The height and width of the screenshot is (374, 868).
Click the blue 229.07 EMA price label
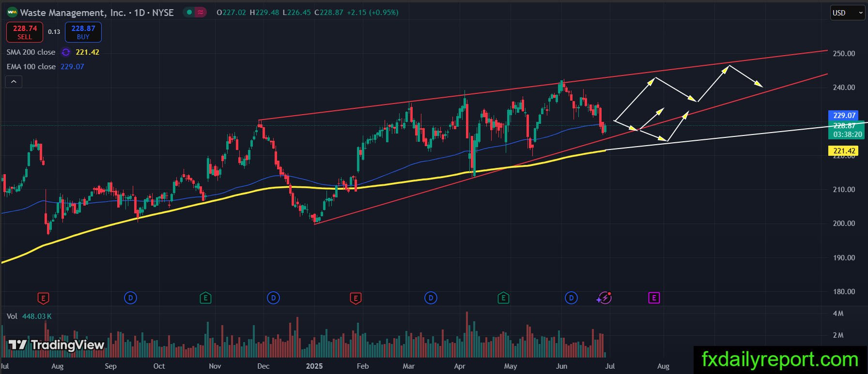[x=844, y=116]
